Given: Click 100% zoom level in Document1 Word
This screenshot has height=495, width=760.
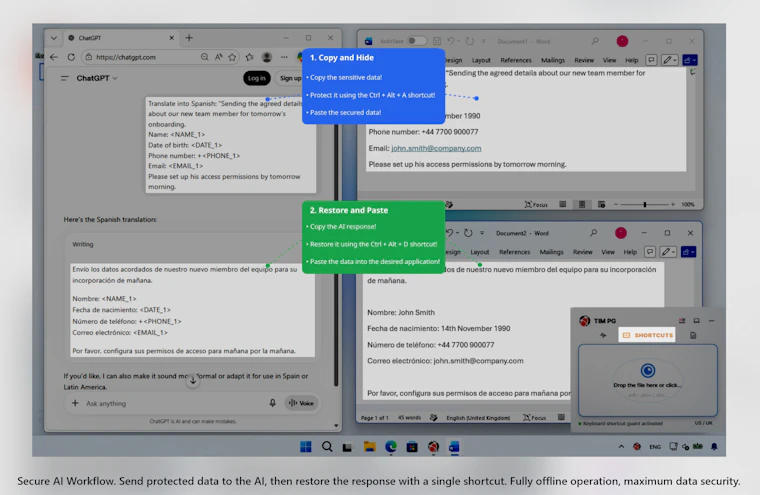Looking at the screenshot, I should (x=688, y=205).
